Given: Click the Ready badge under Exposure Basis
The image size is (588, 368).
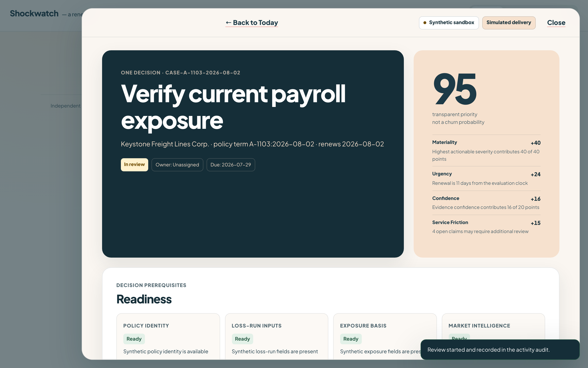Looking at the screenshot, I should (x=351, y=339).
